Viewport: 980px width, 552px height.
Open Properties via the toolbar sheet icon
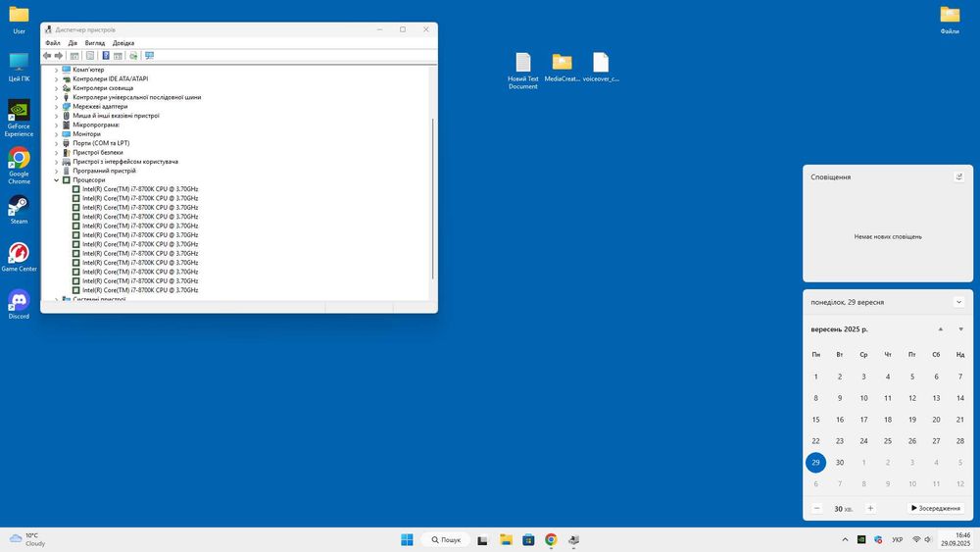(x=90, y=56)
